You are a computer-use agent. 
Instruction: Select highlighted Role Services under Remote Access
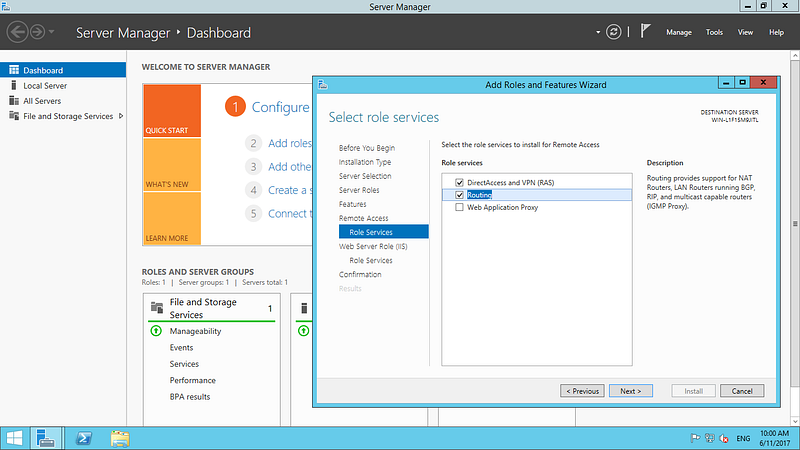[x=384, y=232]
